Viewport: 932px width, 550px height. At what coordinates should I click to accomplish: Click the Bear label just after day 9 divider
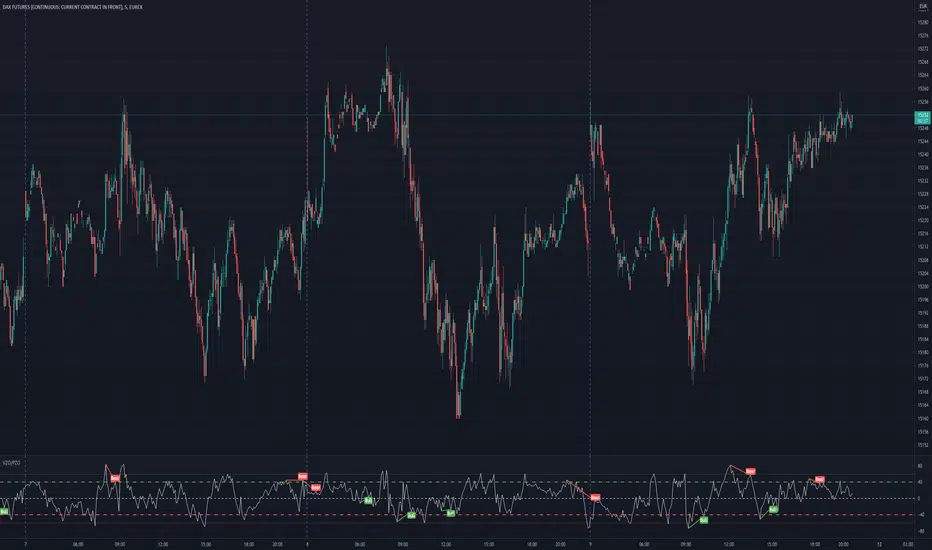tap(596, 497)
